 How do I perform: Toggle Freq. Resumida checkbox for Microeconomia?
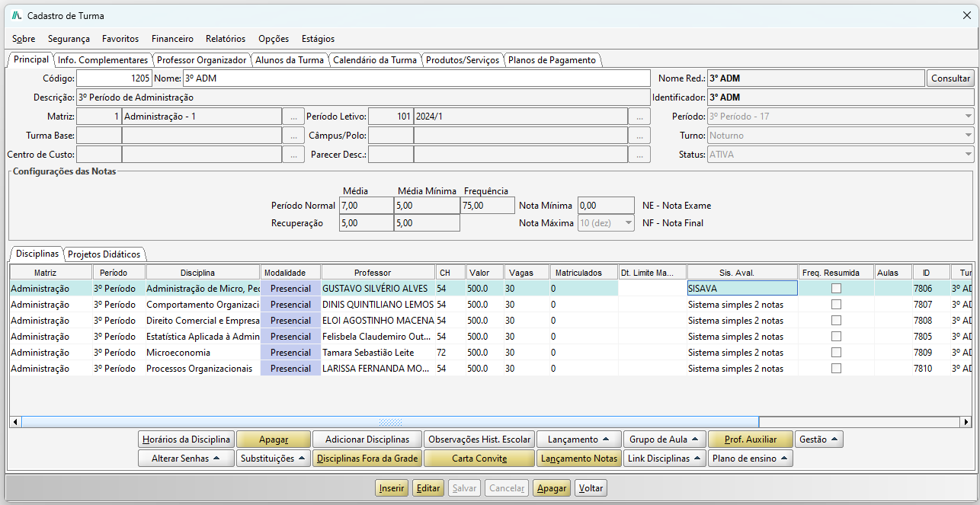836,353
